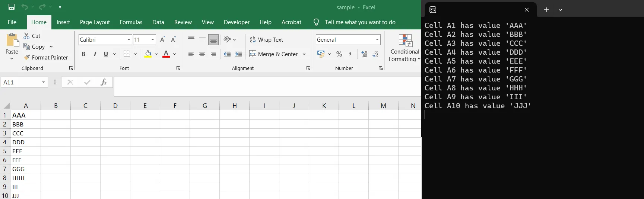This screenshot has width=644, height=199.
Task: Toggle Bold formatting
Action: pyautogui.click(x=83, y=54)
